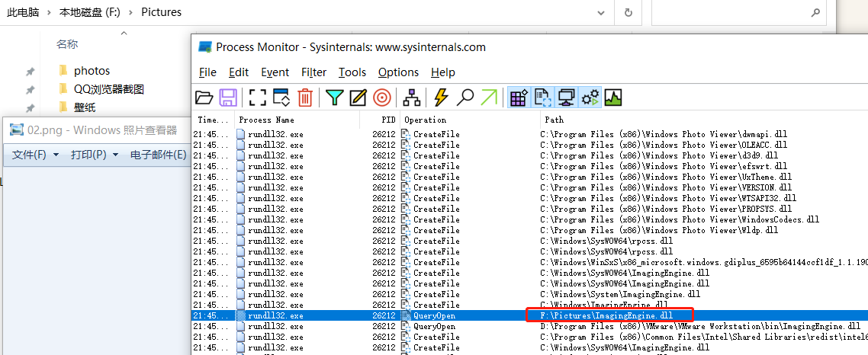
Task: Click the Process Monitor title bar icon
Action: [205, 47]
